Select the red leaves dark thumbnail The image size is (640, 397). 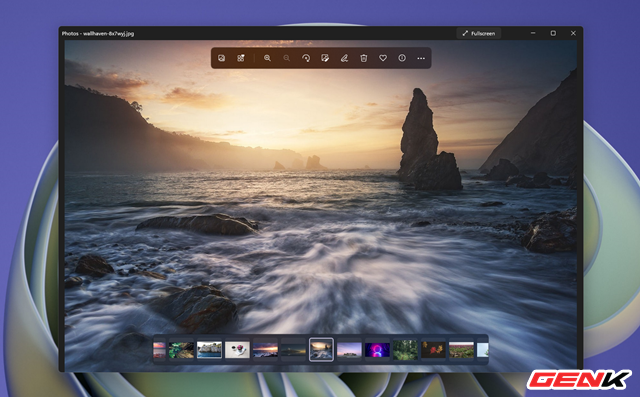(433, 350)
